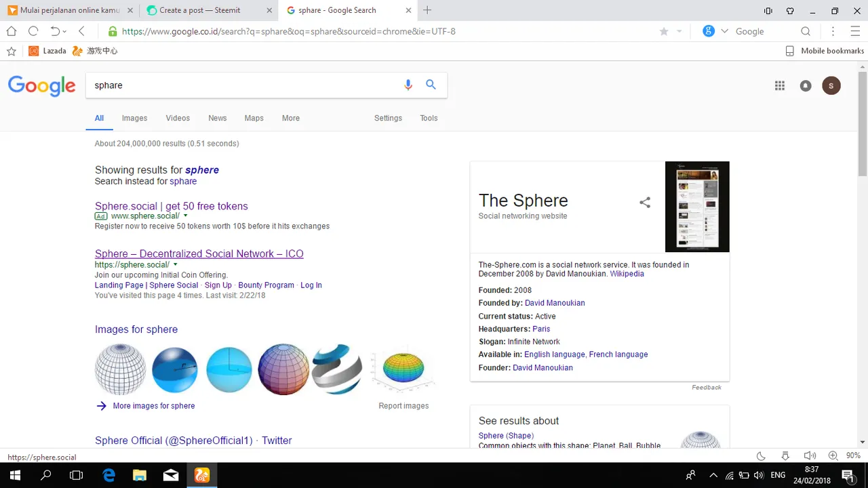Click the green secure lock icon
The image size is (868, 488).
[113, 31]
